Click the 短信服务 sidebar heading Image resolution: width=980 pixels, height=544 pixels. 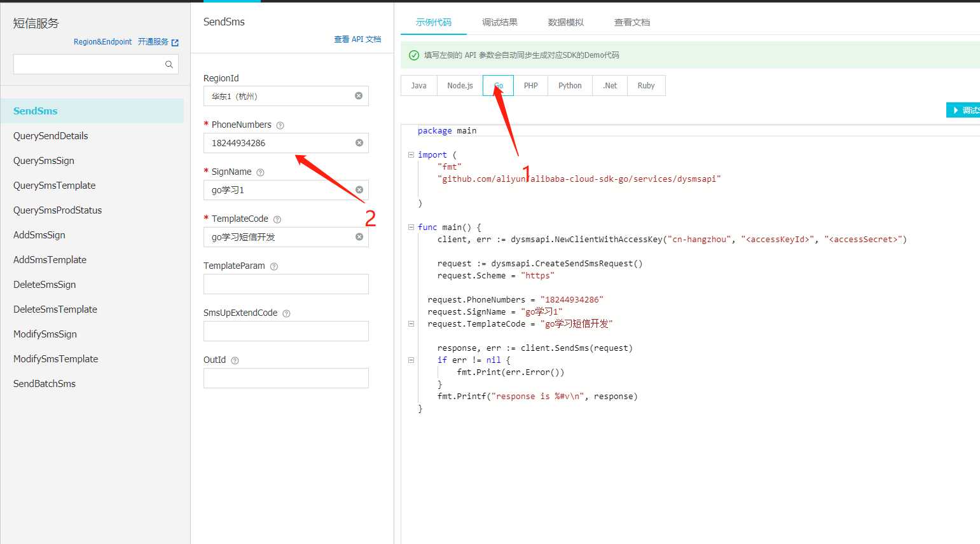36,24
